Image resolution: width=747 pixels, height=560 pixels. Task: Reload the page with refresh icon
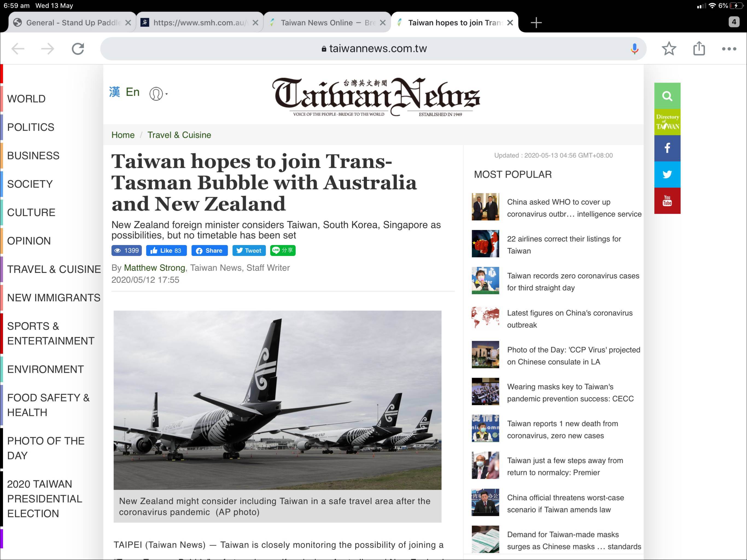click(78, 49)
